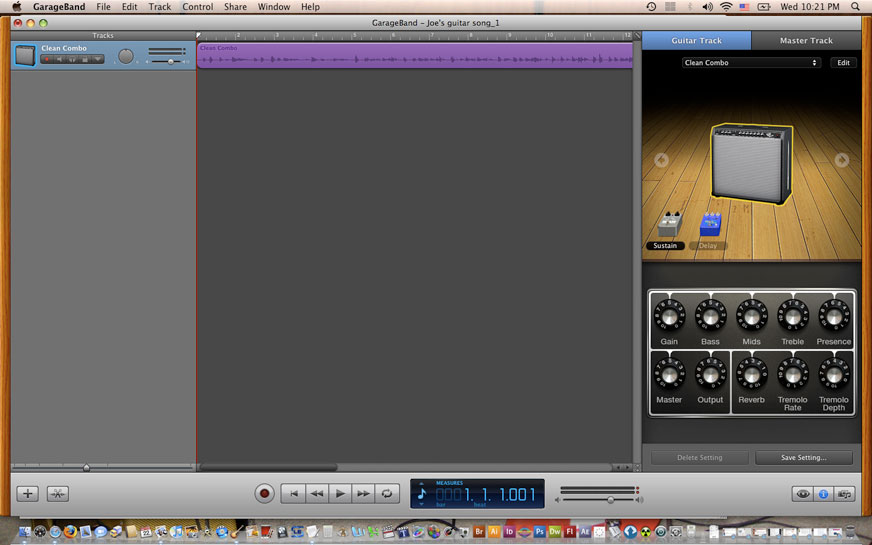Open the Share menu
The image size is (872, 545).
[235, 7]
